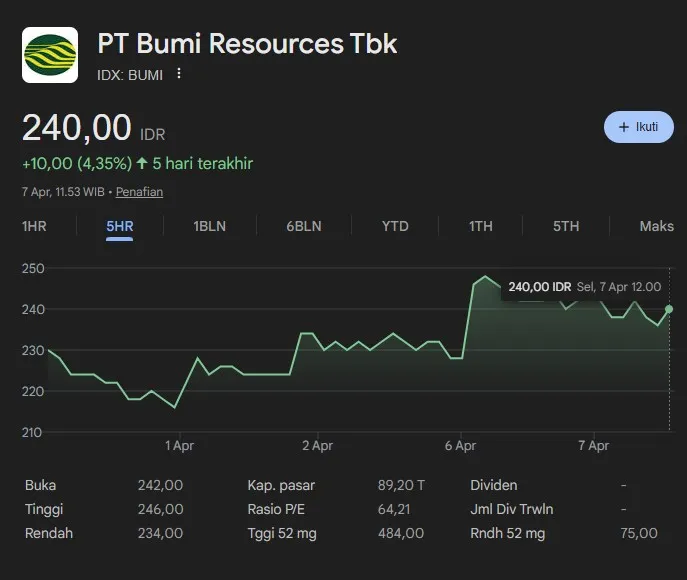
Task: Click the Kap. pasar value 89,20 T
Action: click(401, 485)
